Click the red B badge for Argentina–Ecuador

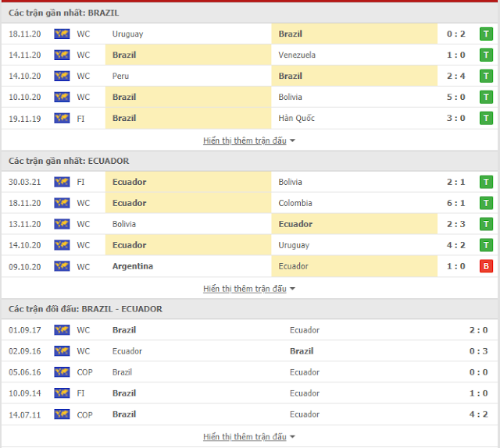tap(486, 266)
